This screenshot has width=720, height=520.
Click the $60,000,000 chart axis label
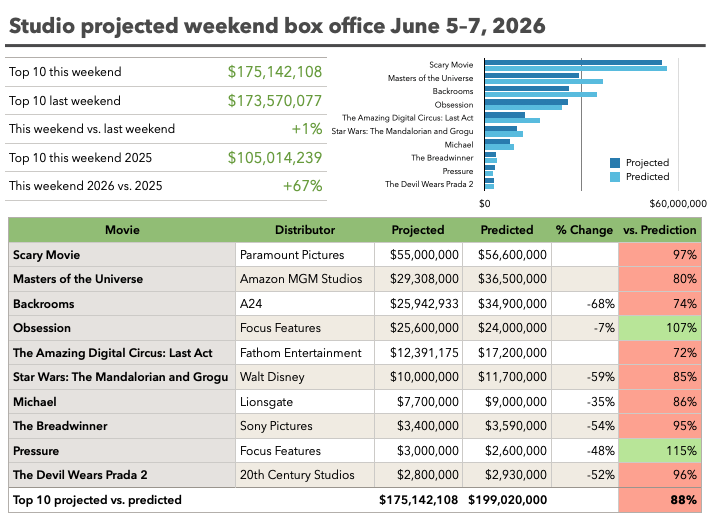coord(678,203)
